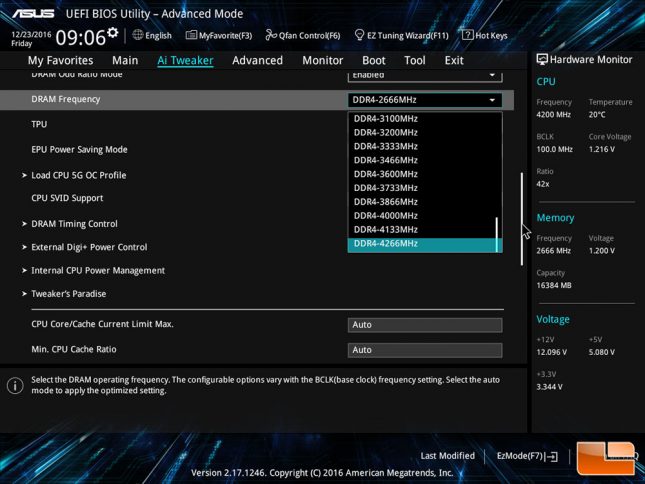Expand DRAM Timing Control submenu
Screen dimensions: 645x484
(x=74, y=224)
